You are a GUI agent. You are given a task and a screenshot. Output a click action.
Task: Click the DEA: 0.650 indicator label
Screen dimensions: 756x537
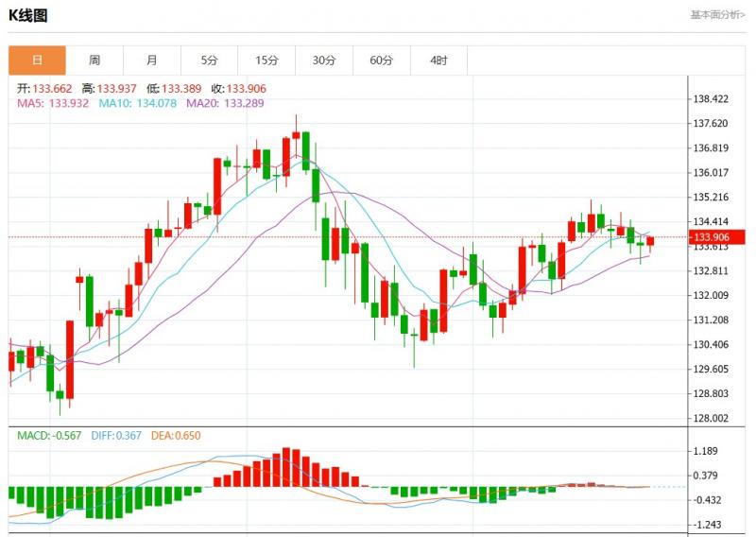coord(176,436)
